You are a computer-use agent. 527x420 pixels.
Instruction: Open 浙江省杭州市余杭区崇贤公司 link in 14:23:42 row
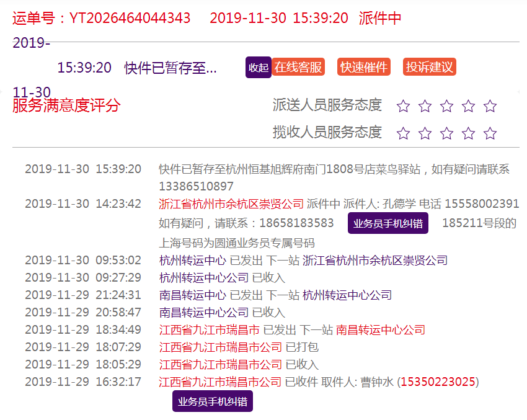click(231, 203)
